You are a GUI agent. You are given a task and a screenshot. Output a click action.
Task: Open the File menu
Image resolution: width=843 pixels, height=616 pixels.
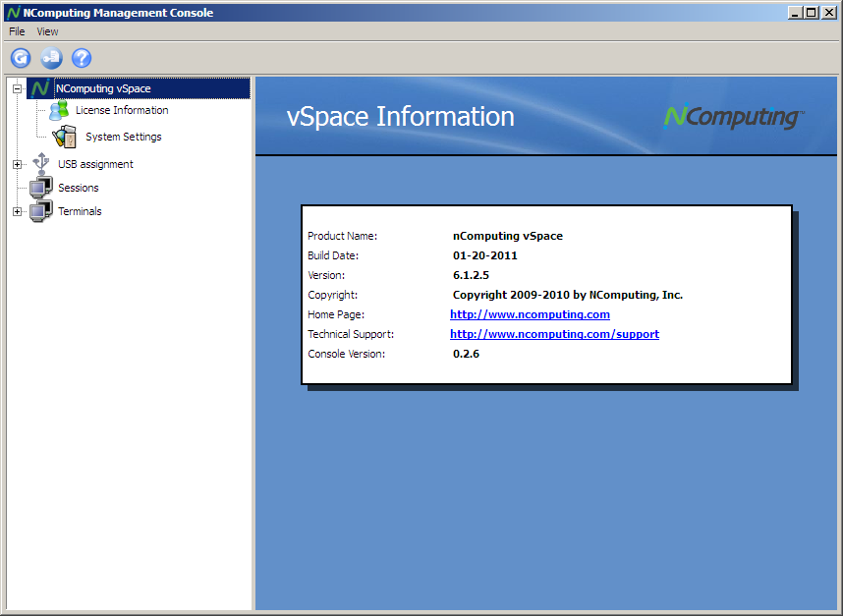click(17, 31)
